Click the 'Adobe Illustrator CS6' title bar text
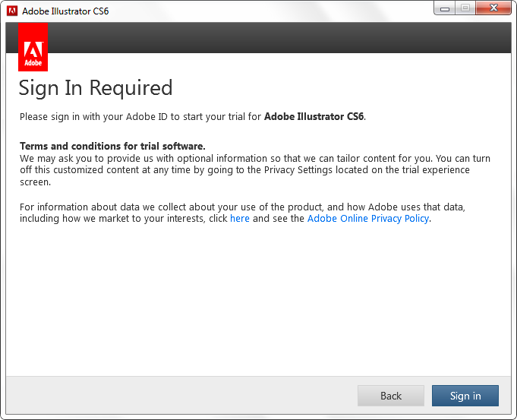Viewport: 517px width, 420px height. [65, 11]
